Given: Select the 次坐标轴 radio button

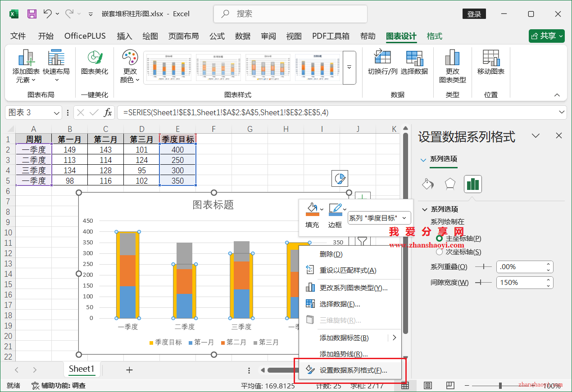Looking at the screenshot, I should [x=439, y=252].
